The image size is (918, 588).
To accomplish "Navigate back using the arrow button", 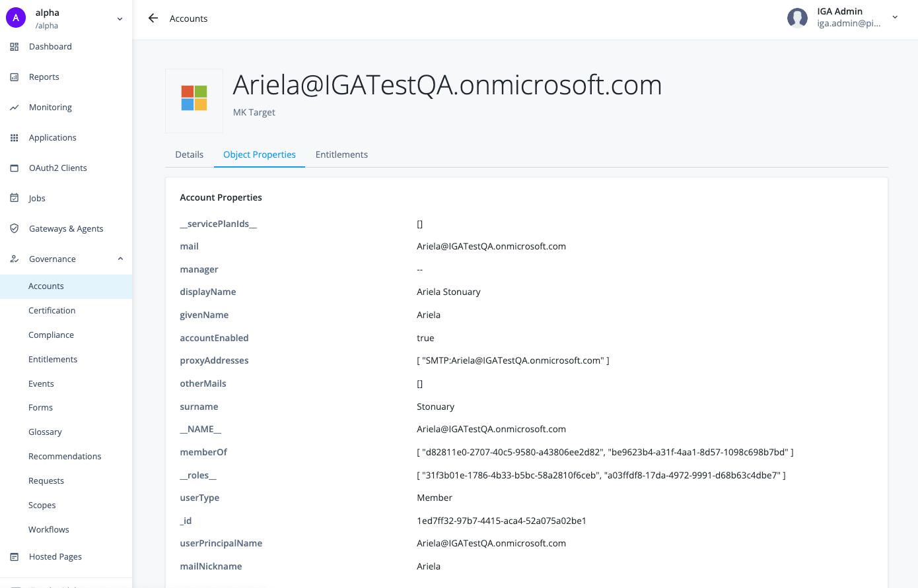I will pyautogui.click(x=153, y=18).
